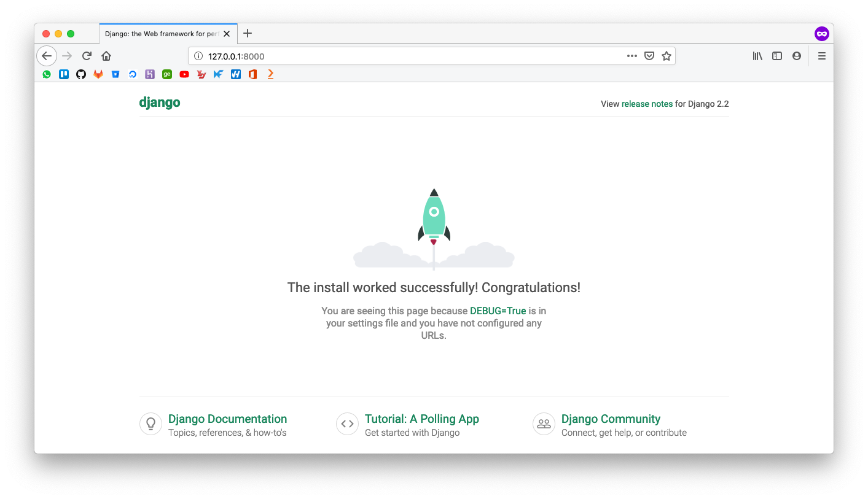Image resolution: width=868 pixels, height=499 pixels.
Task: Open the GitLab fox bookmark icon
Action: [98, 74]
